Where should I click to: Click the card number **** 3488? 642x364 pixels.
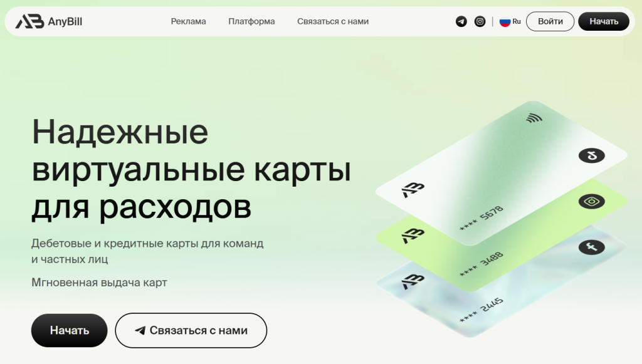click(x=481, y=264)
